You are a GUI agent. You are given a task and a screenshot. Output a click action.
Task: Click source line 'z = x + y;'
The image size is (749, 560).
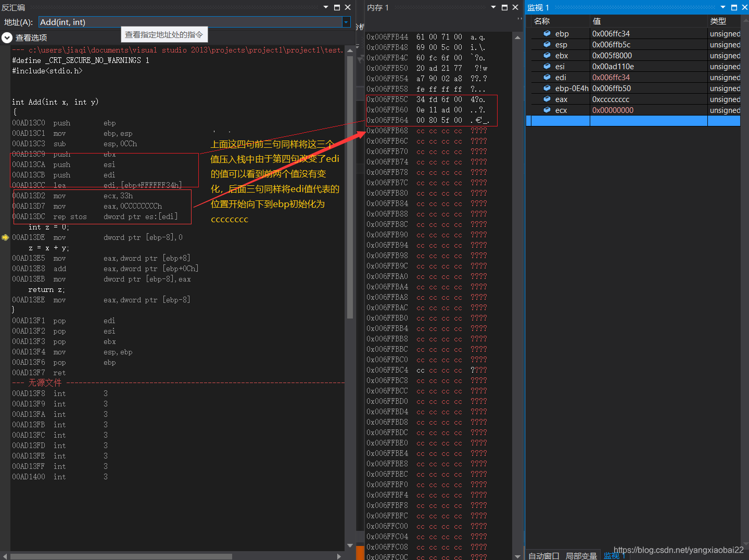(x=48, y=248)
